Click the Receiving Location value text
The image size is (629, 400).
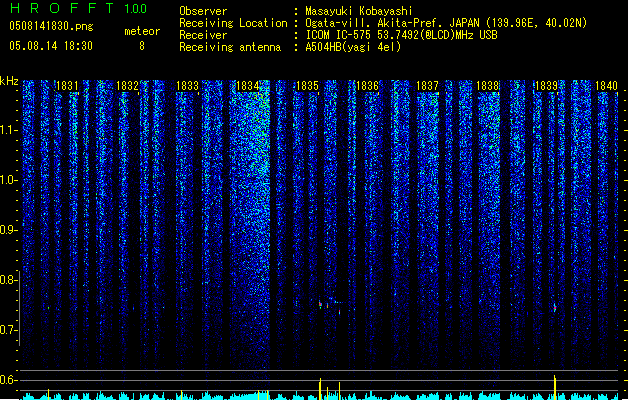[446, 23]
